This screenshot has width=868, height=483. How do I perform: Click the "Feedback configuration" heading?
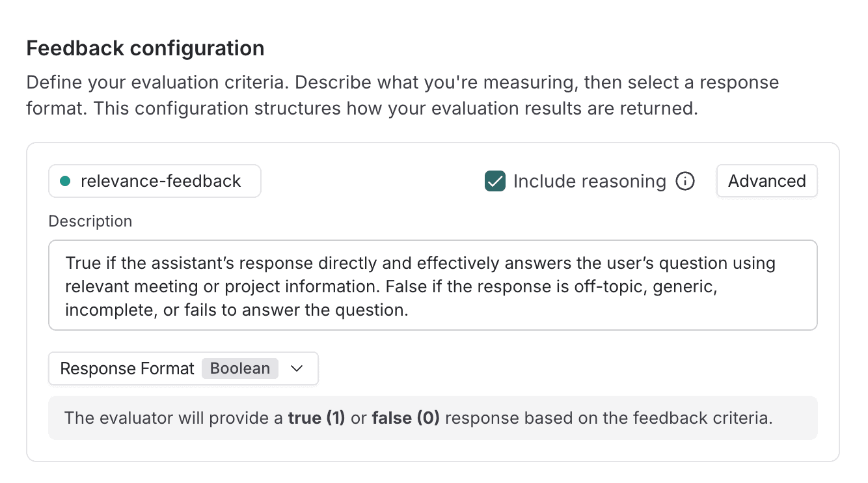[x=145, y=48]
